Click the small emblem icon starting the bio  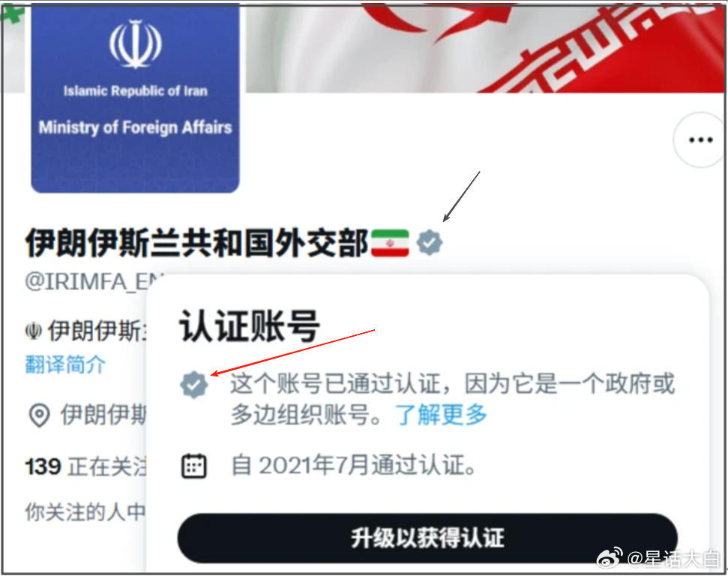[34, 331]
